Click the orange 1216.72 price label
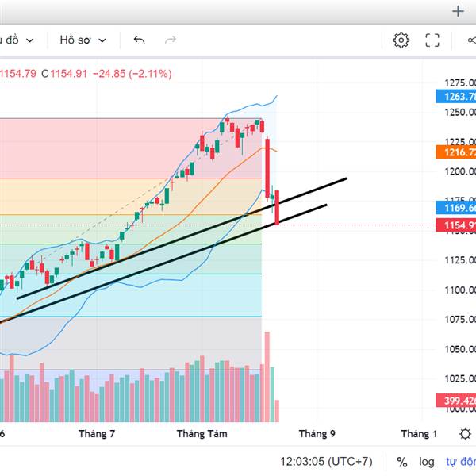Viewport: 476px width, 476px height. [456, 152]
